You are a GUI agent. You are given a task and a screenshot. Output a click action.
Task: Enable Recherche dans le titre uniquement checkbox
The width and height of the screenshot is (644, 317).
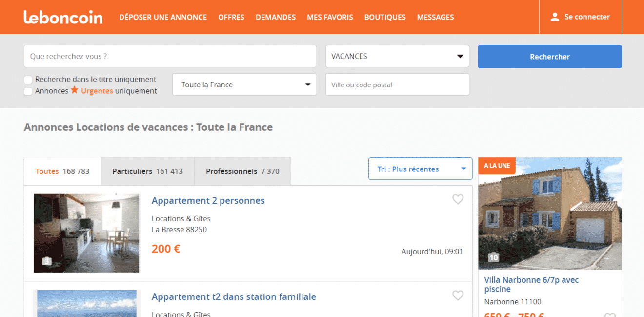[28, 80]
